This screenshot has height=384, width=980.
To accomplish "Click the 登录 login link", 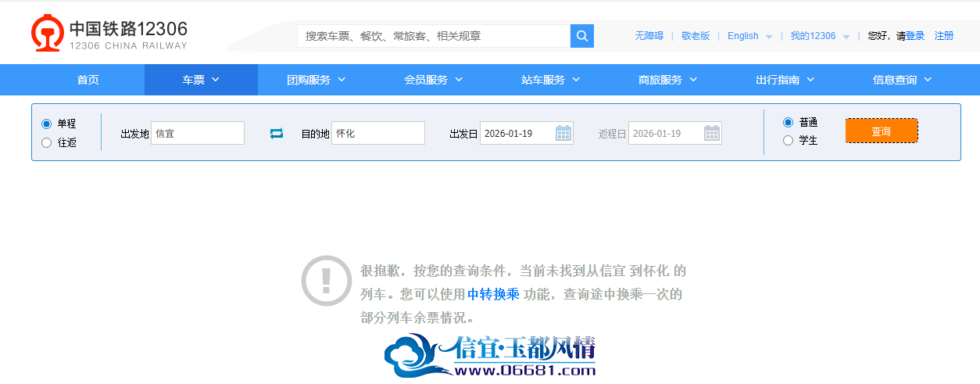I will 915,36.
